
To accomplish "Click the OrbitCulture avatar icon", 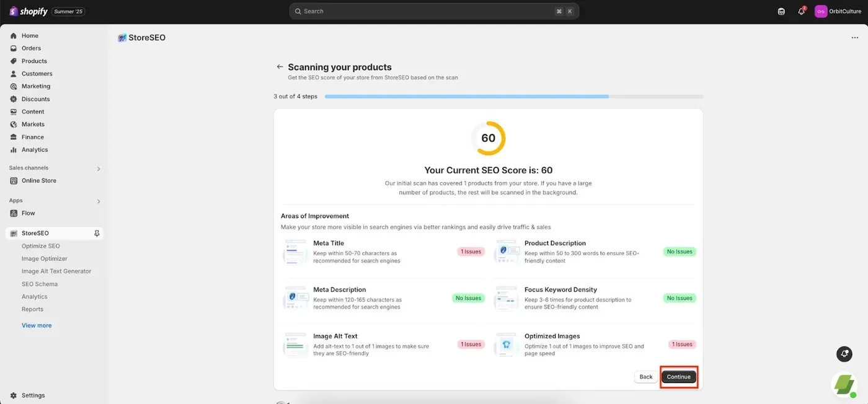I will [821, 11].
